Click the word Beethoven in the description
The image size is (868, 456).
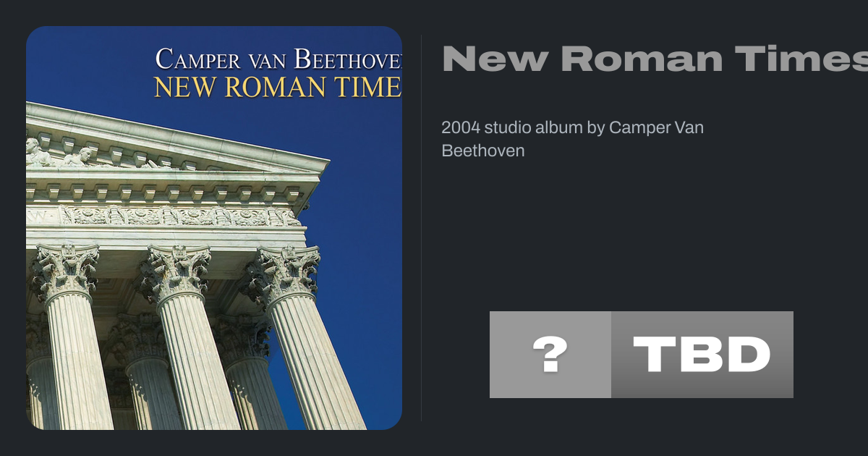(483, 151)
